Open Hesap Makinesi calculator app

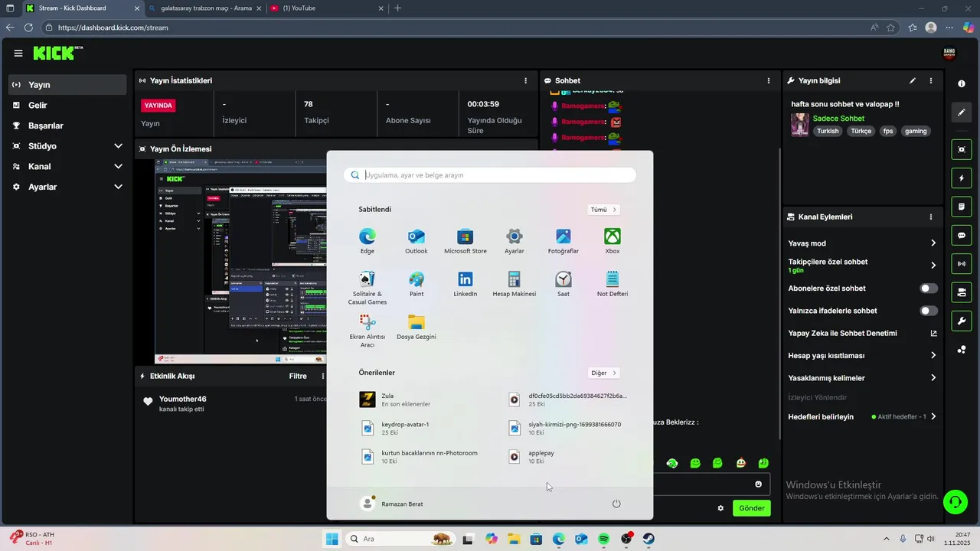point(514,284)
